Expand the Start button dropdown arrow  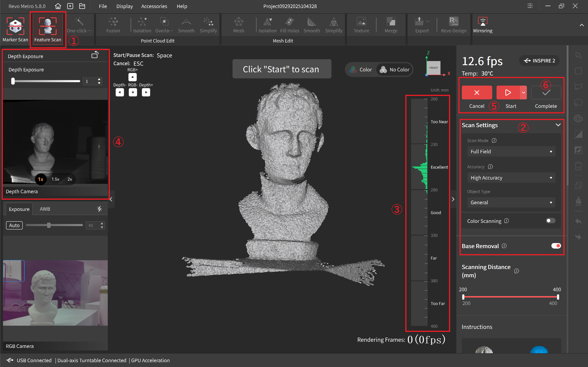523,92
